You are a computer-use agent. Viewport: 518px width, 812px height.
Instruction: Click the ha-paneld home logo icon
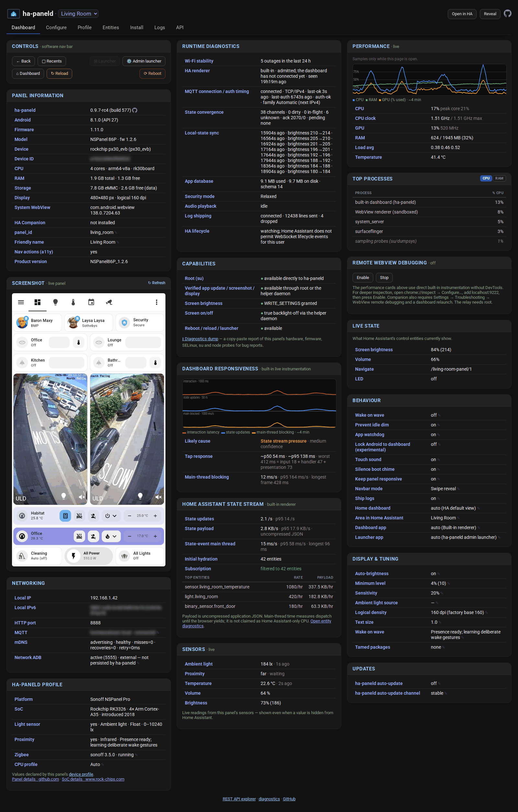point(14,14)
